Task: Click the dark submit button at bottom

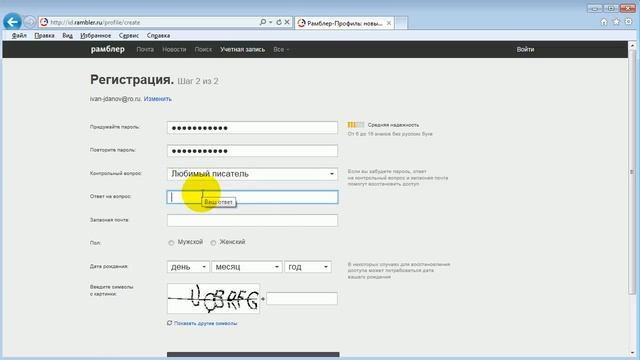Action: [253, 355]
